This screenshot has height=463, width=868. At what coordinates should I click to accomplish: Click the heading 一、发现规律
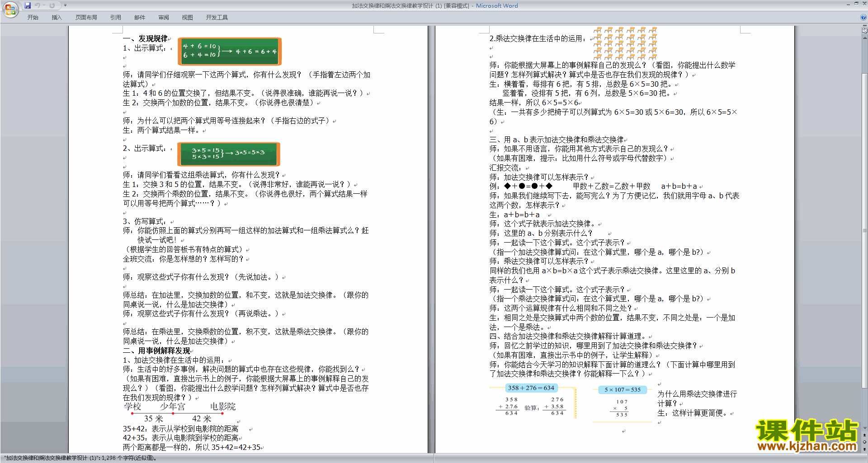145,39
